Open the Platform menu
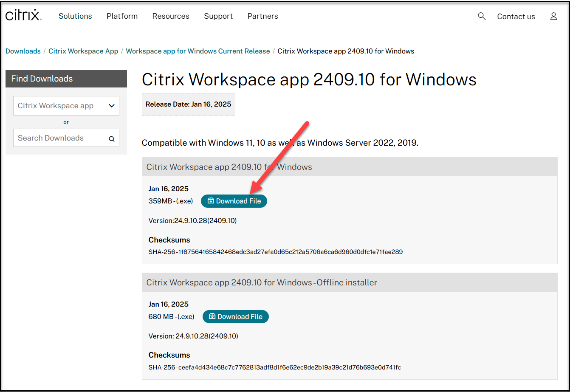The image size is (570, 392). click(122, 16)
